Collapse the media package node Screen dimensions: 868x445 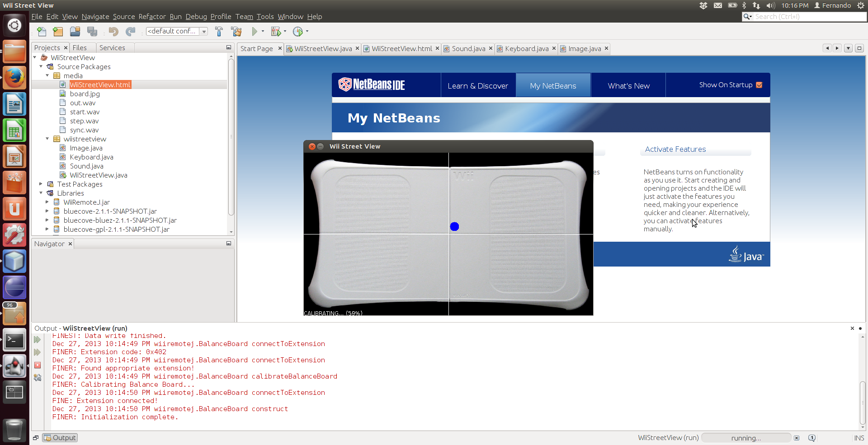tap(47, 75)
